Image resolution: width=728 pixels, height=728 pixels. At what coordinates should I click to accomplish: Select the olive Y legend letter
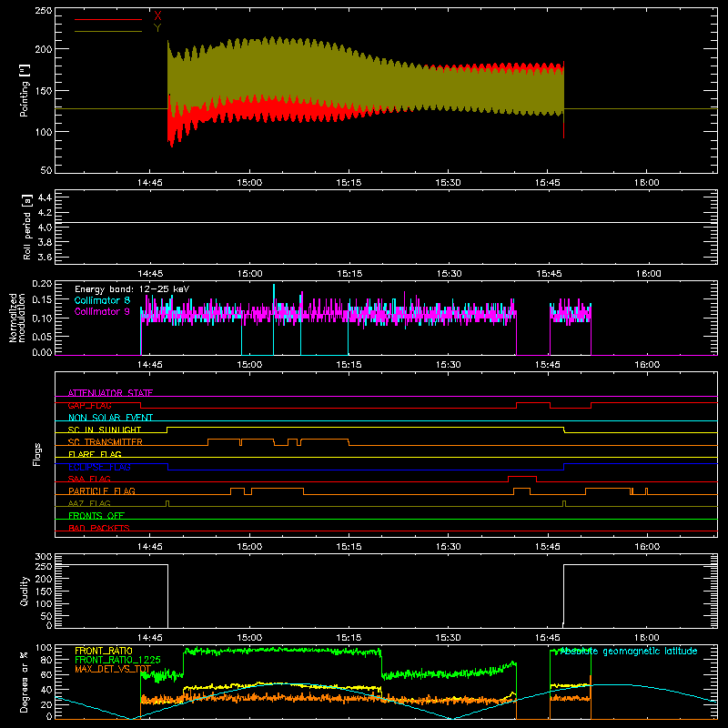click(157, 28)
